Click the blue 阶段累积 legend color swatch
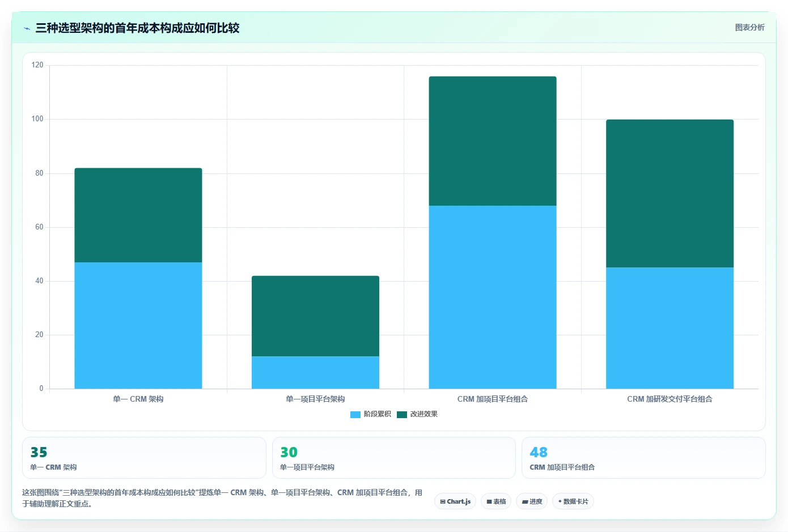 coord(355,415)
